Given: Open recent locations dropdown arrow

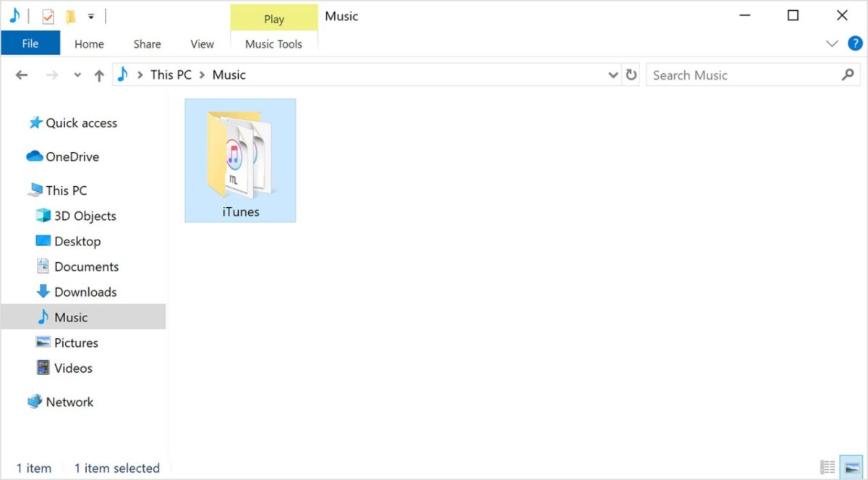Looking at the screenshot, I should pyautogui.click(x=77, y=75).
